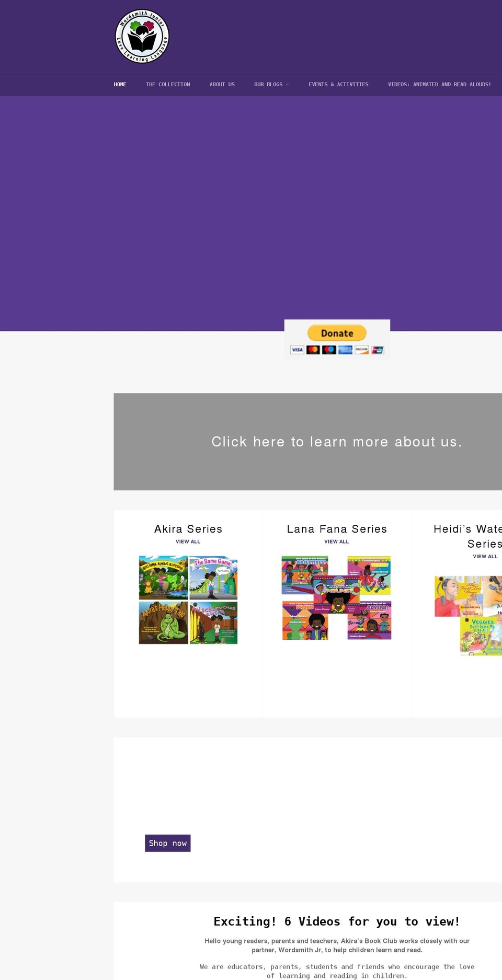View all Akira Series books
502x980 pixels.
coord(188,541)
